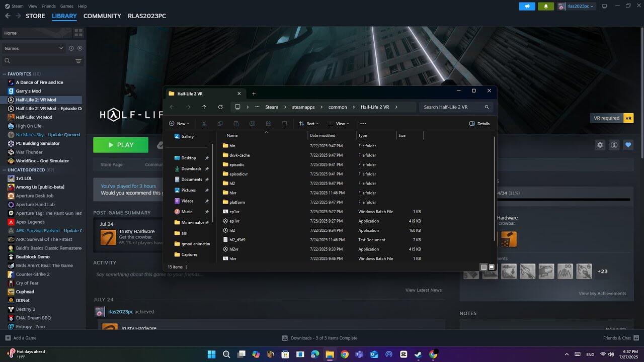Screen dimensions: 644x362
Task: Click the game info icon
Action: tap(614, 145)
